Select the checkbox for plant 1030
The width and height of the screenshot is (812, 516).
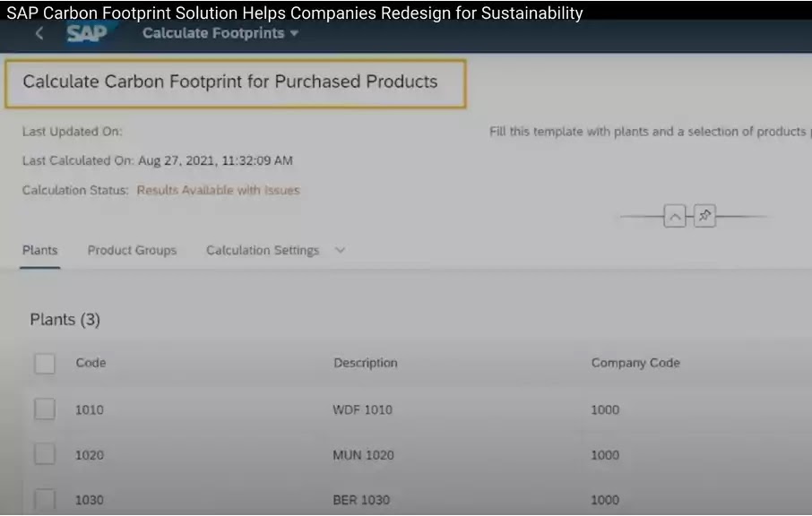(x=45, y=500)
